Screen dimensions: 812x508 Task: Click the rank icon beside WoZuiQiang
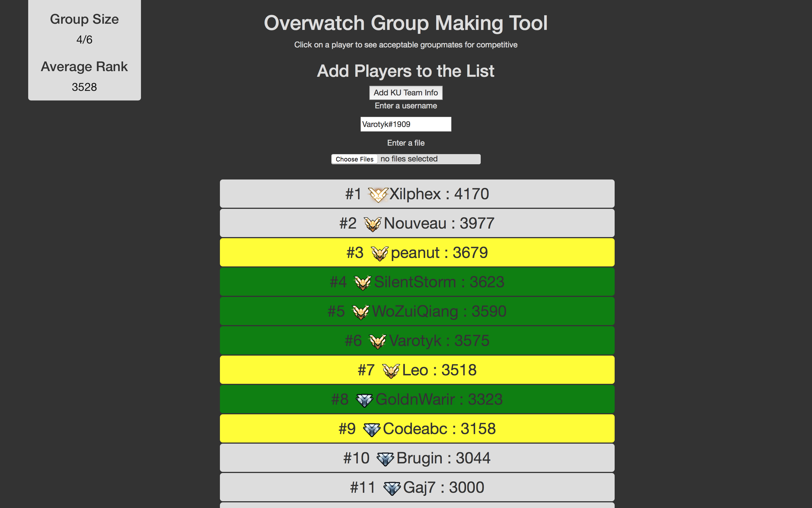pos(361,312)
